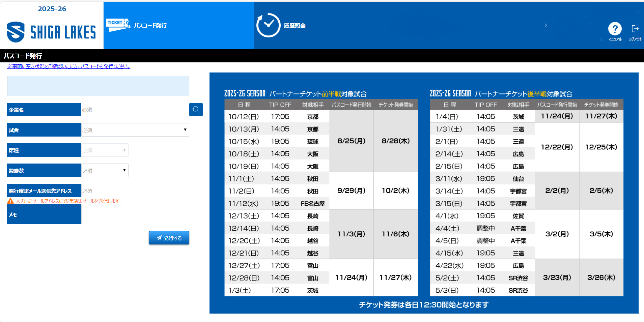
Task: Click the small chevron arrow in header
Action: click(545, 25)
